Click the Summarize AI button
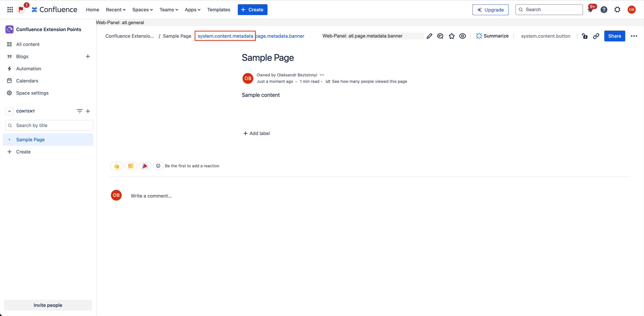Screen dimensions: 644x316 492,36
